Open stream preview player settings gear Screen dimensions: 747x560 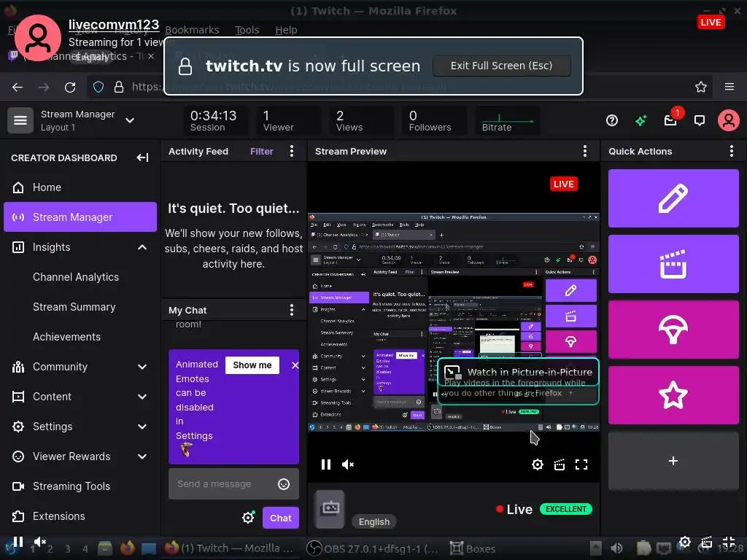click(x=538, y=464)
